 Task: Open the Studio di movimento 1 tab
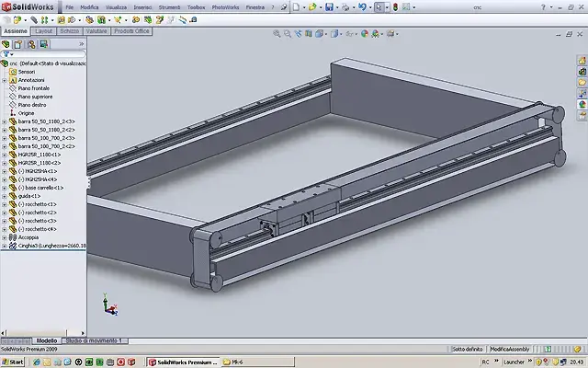[x=94, y=340]
